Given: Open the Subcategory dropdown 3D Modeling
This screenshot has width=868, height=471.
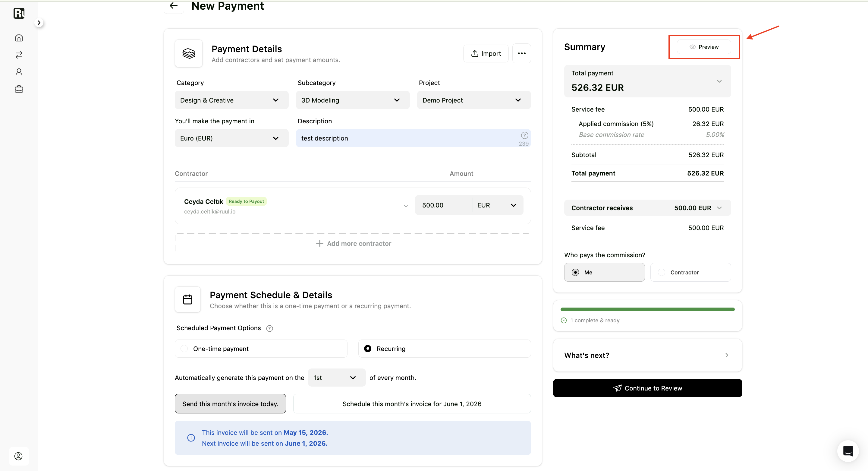Looking at the screenshot, I should click(x=353, y=100).
